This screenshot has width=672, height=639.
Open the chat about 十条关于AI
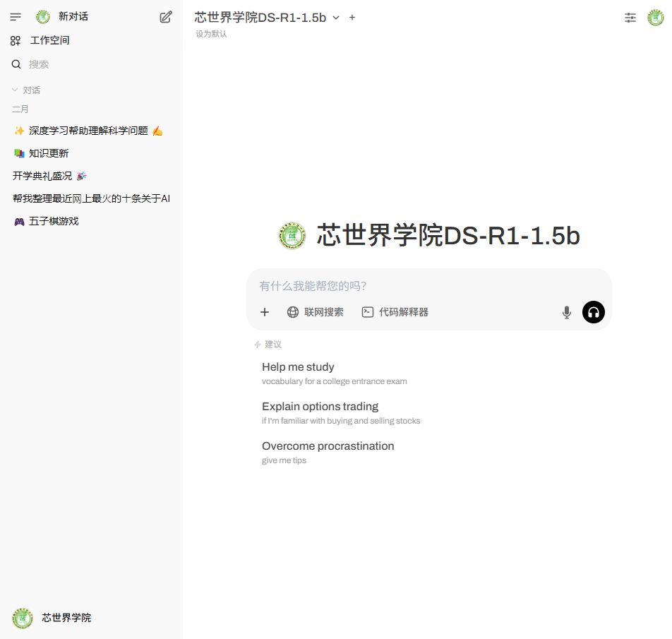(x=91, y=198)
